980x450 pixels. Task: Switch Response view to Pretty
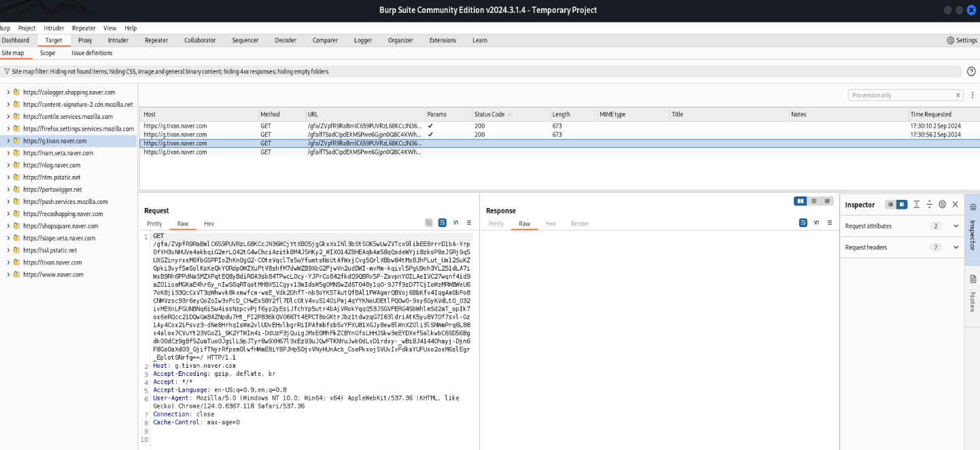pos(496,224)
